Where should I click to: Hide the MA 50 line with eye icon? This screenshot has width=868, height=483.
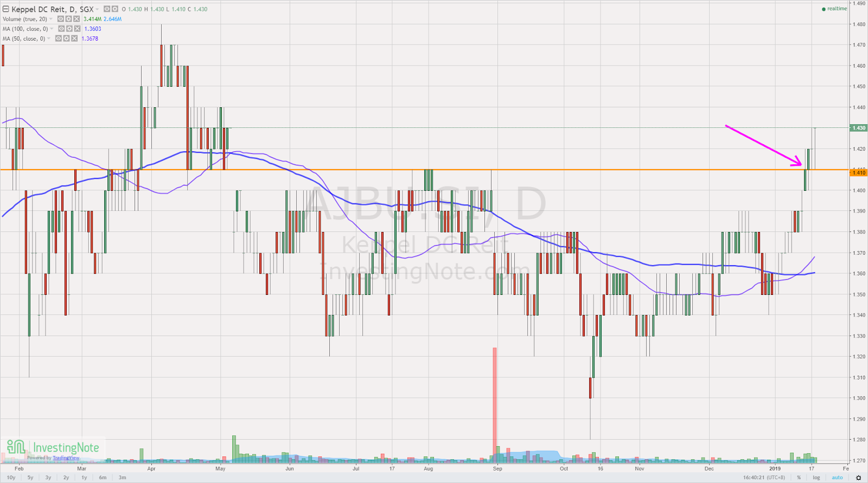pos(59,38)
